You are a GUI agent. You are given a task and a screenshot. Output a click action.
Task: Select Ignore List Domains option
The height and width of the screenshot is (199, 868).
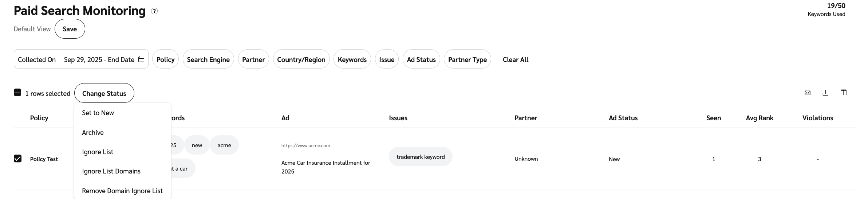click(x=111, y=171)
